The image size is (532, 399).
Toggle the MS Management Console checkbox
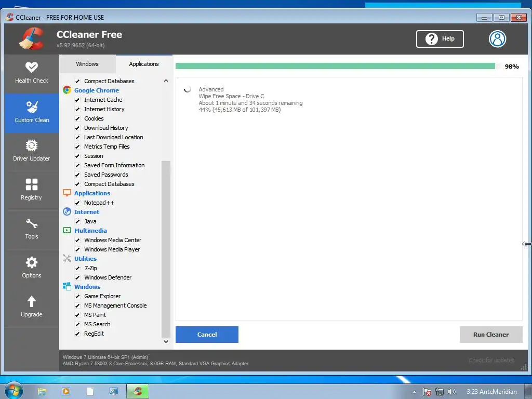tap(77, 305)
